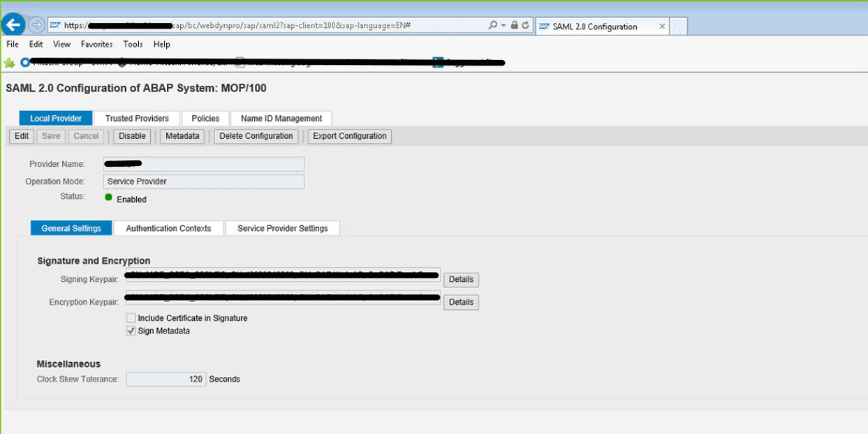Open the Favorites menu

(x=96, y=44)
